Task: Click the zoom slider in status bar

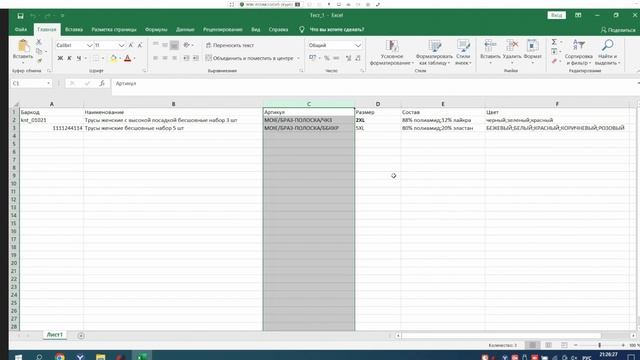Action: 599,345
